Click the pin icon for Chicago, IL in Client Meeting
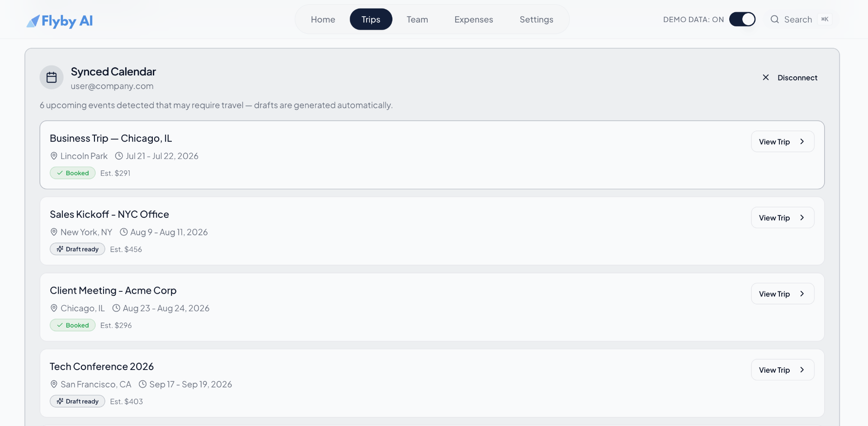Screen dimensions: 868x426 (54, 308)
